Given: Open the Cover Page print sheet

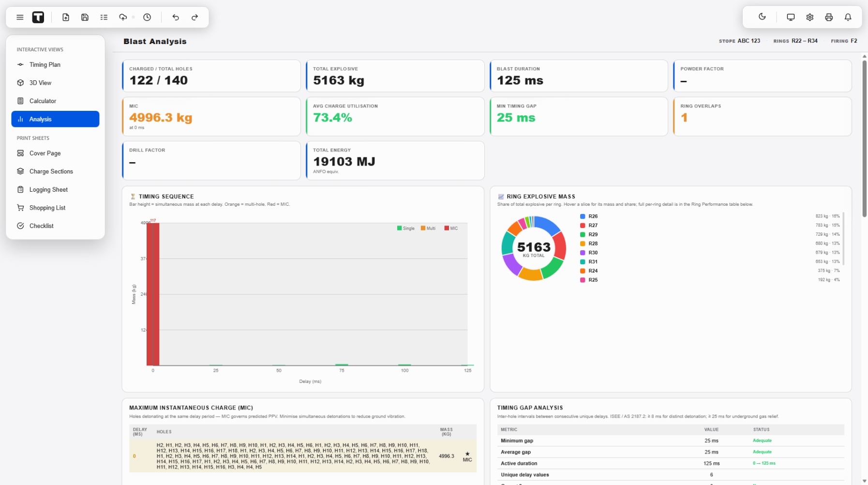Looking at the screenshot, I should coord(55,153).
